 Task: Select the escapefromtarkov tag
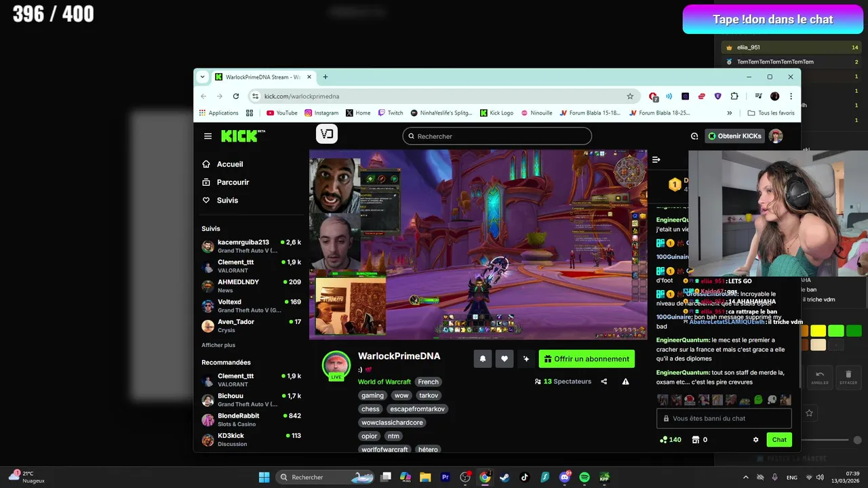click(418, 409)
